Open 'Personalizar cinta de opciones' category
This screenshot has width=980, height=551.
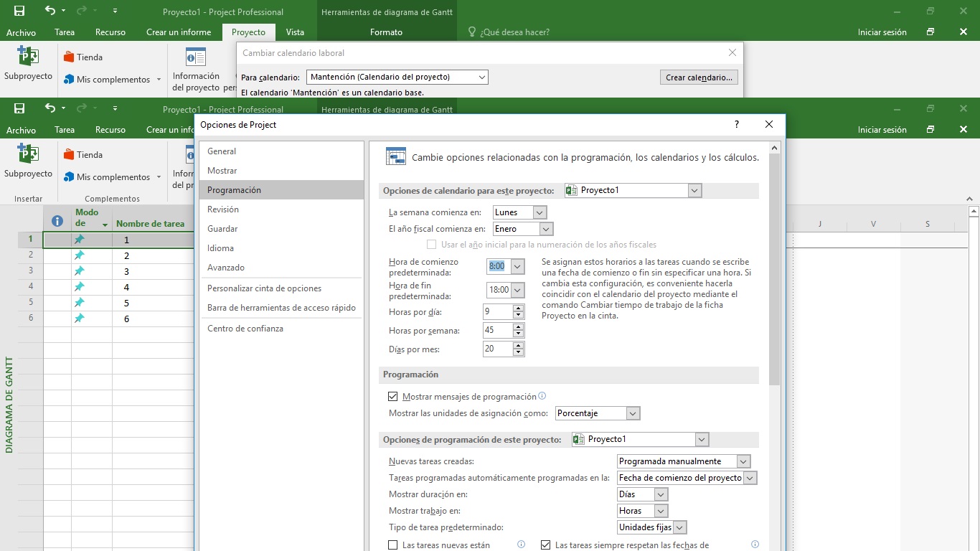click(x=281, y=288)
